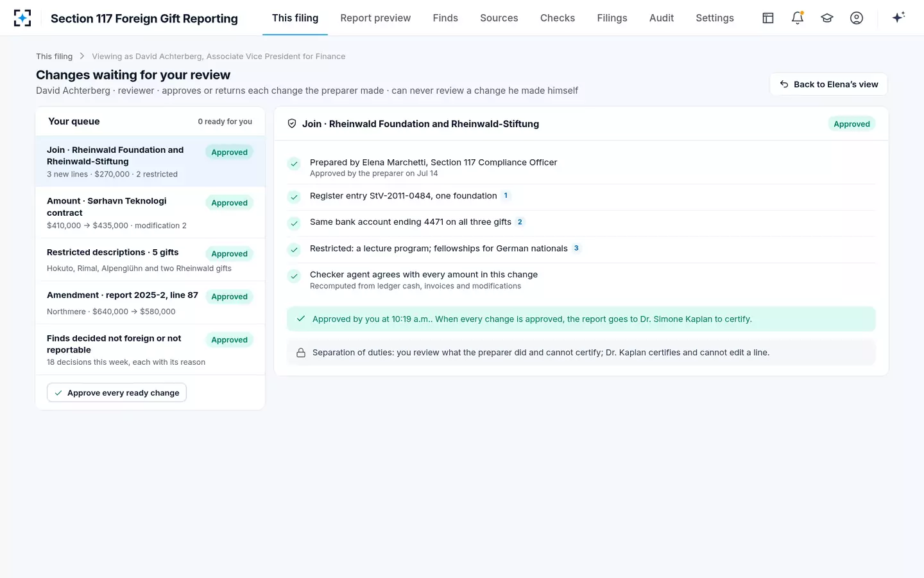The width and height of the screenshot is (924, 578).
Task: Click Approved badge on Amendment report item
Action: tap(229, 297)
